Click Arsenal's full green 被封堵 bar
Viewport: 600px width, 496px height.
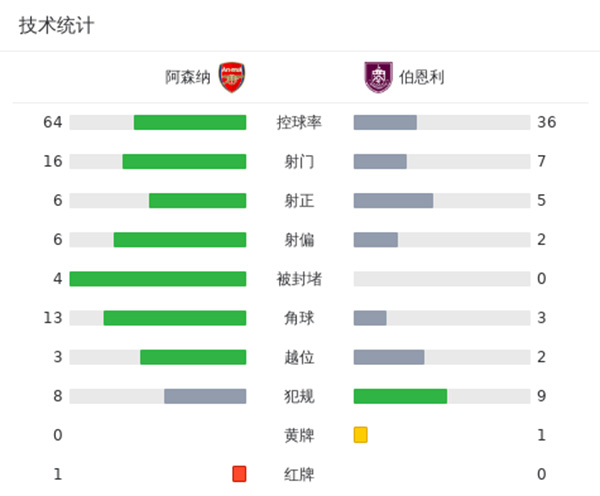coord(158,279)
